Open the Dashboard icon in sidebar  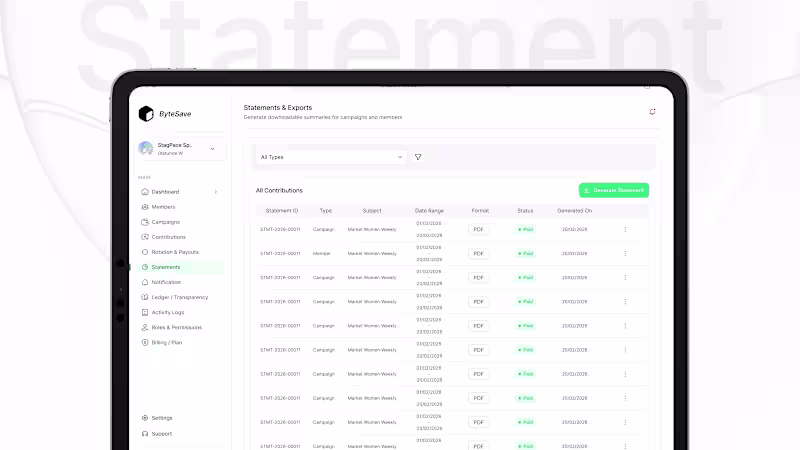[x=145, y=192]
